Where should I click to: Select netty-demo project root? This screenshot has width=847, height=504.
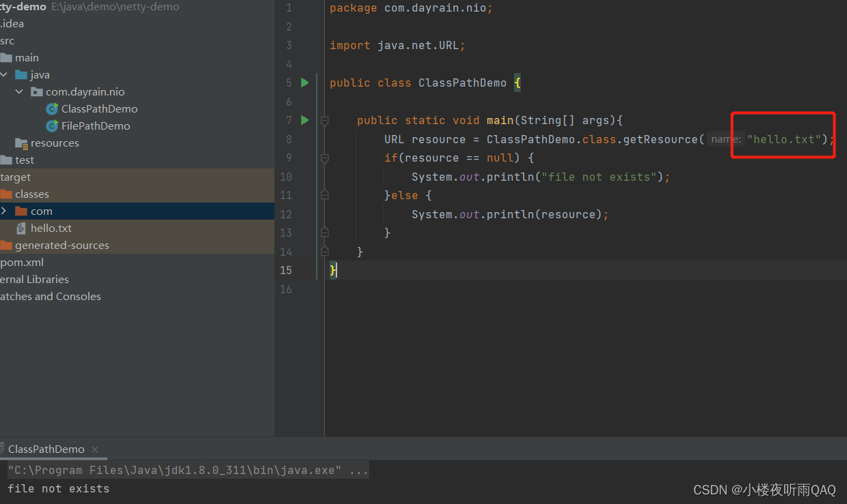(x=23, y=7)
